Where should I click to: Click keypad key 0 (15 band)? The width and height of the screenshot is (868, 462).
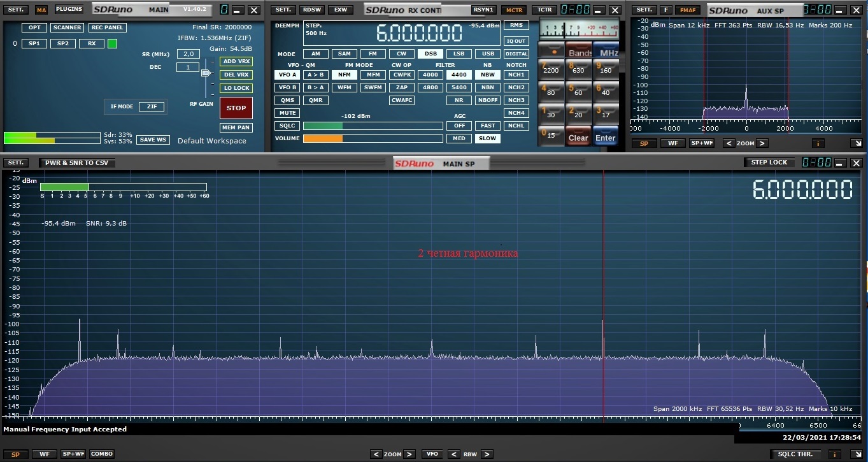(x=551, y=135)
